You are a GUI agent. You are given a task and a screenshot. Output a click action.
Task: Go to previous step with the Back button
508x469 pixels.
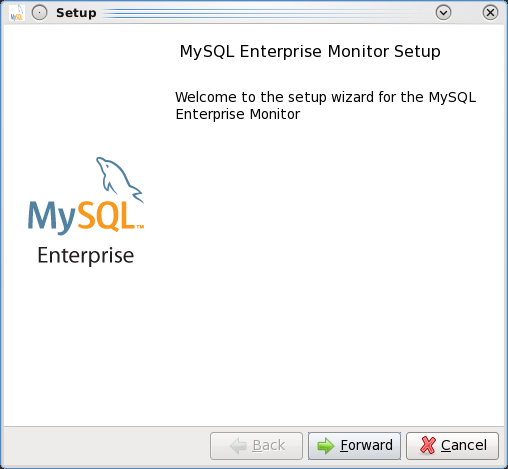coord(256,446)
